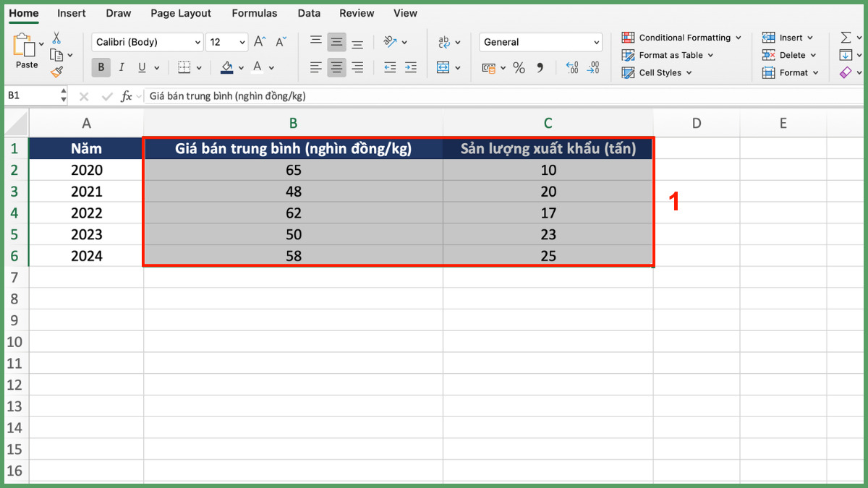Apply Comma Style number format
The width and height of the screenshot is (868, 488).
coord(540,68)
